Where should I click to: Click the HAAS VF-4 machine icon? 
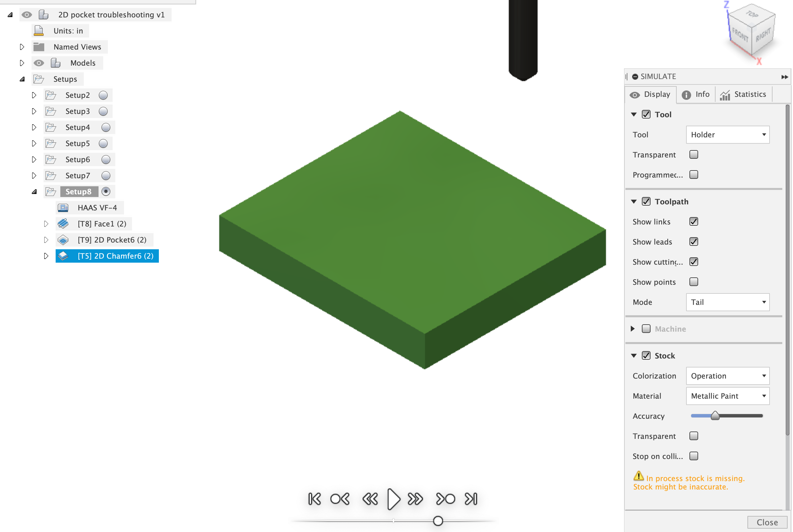pos(63,208)
